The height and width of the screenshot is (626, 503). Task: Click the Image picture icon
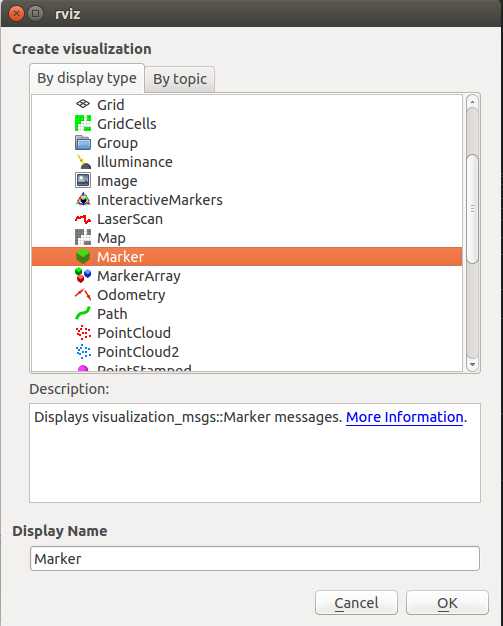pos(83,180)
